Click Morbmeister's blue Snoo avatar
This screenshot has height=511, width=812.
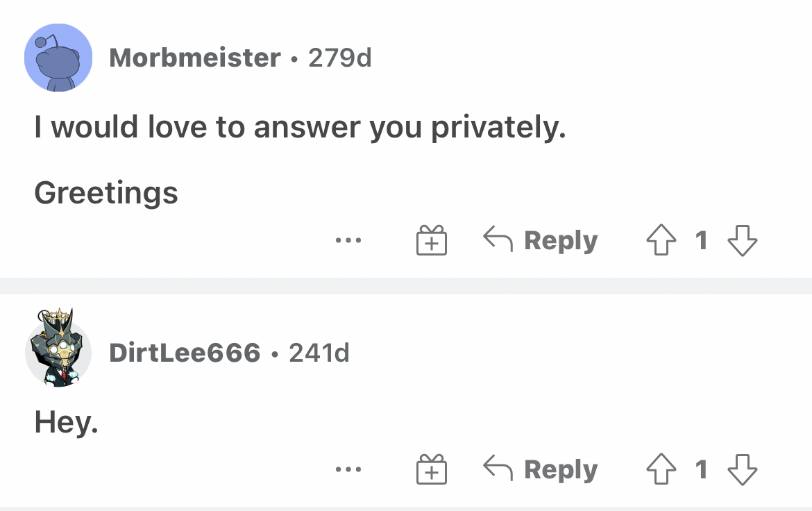click(x=58, y=58)
